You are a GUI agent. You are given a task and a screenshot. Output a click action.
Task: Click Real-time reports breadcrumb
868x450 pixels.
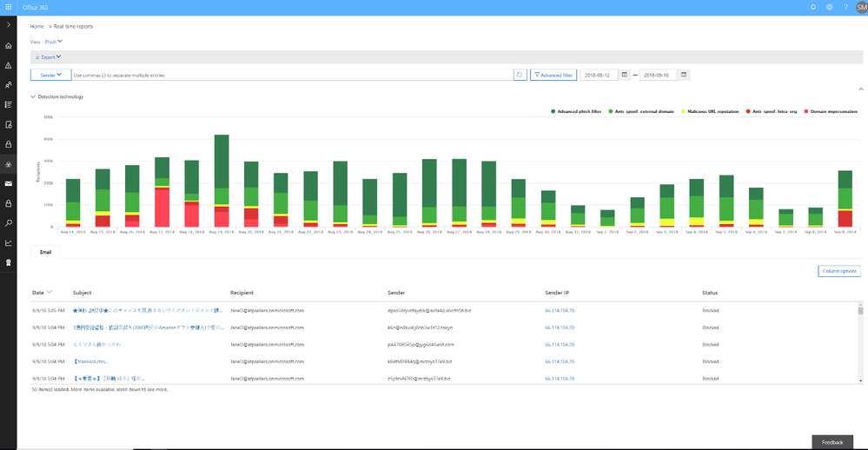(73, 26)
